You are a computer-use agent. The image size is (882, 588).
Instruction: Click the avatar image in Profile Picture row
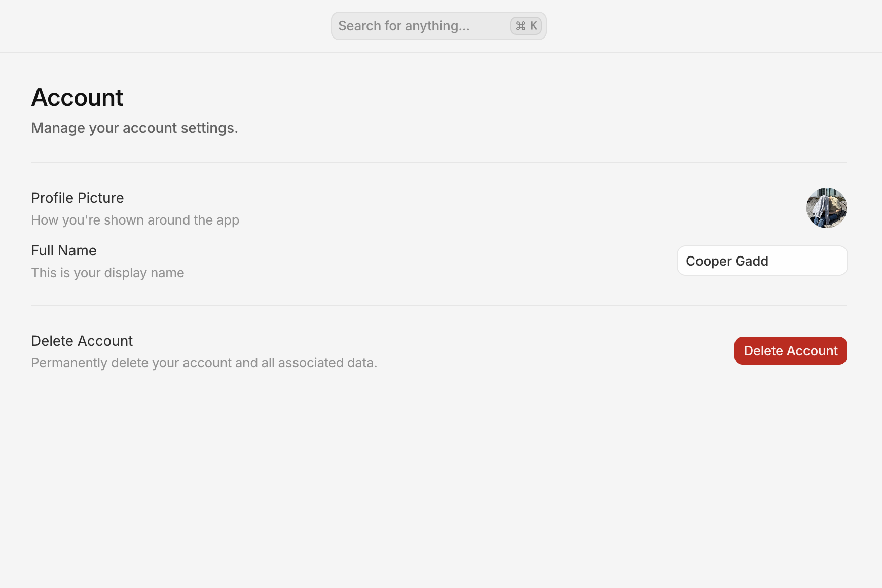[826, 208]
